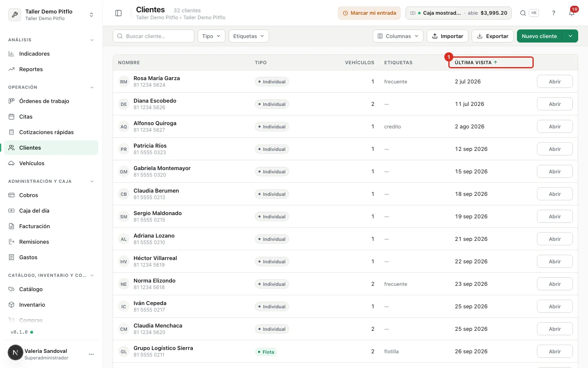Go to Vehículos page
Image resolution: width=588 pixels, height=368 pixels.
point(51,163)
